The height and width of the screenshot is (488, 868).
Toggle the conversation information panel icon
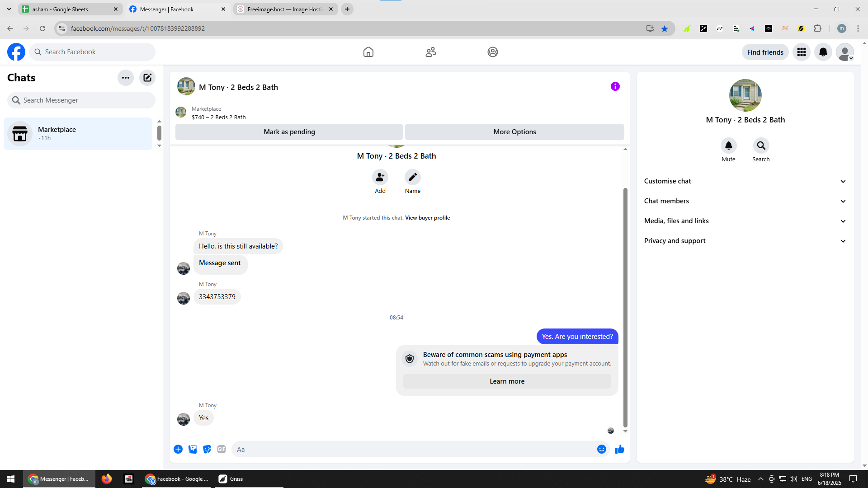(615, 86)
